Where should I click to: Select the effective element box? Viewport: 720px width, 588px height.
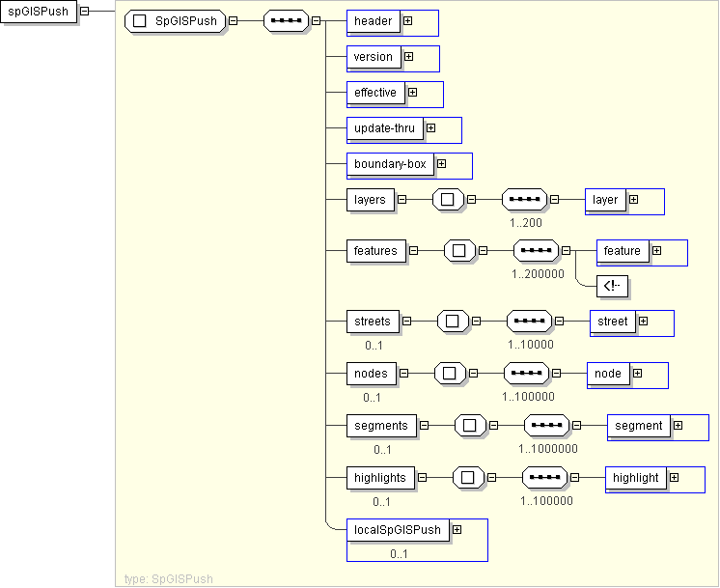point(374,93)
